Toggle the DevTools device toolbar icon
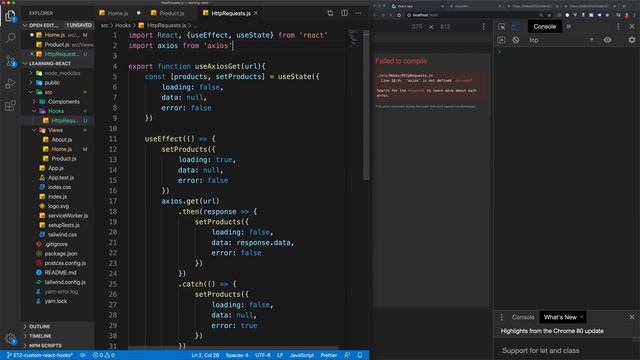The height and width of the screenshot is (360, 640). click(x=515, y=27)
